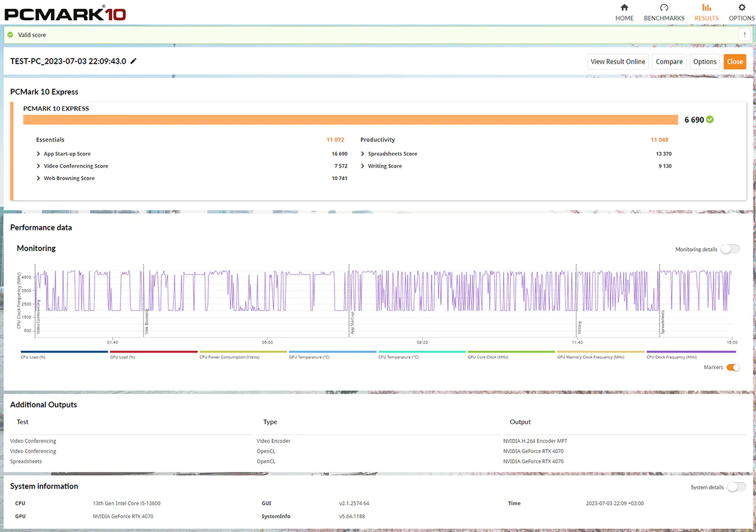Viewport: 756px width, 532px height.
Task: Click the OpenCL cell in the Spreadsheets row
Action: [x=266, y=461]
